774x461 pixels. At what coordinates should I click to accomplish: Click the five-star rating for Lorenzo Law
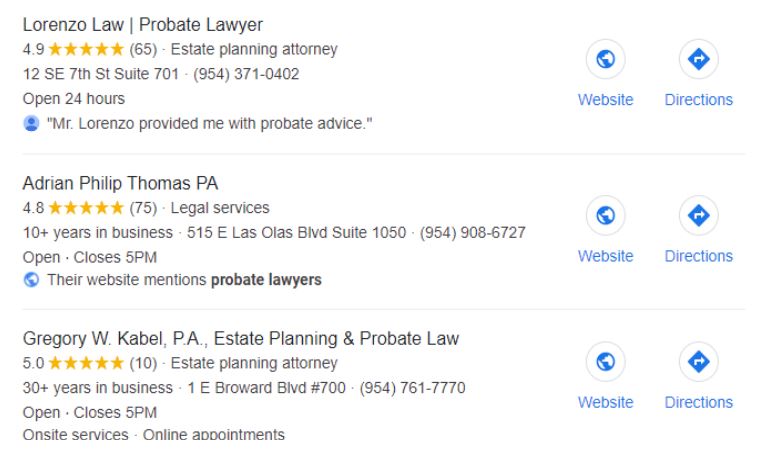[86, 49]
